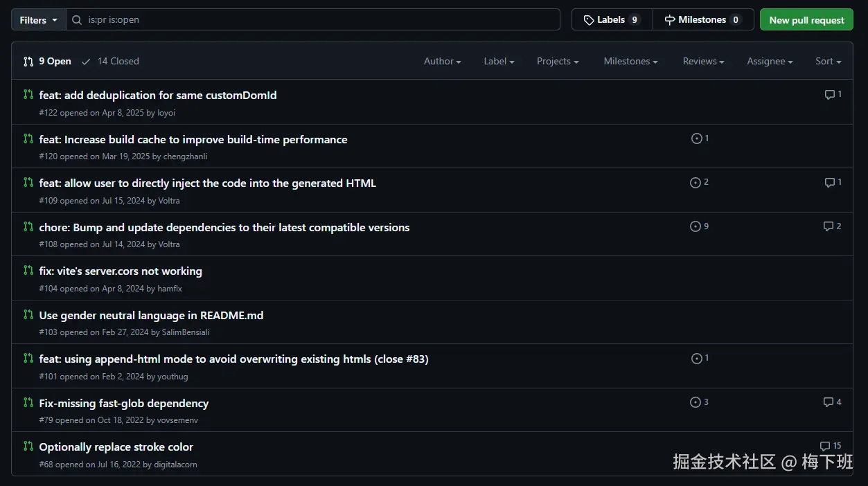Click the New pull request button

pos(806,20)
